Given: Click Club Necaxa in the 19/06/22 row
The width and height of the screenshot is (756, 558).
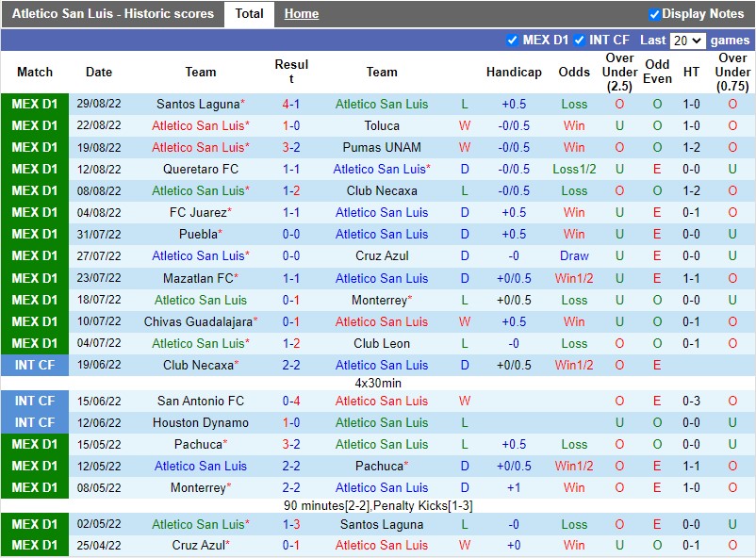Looking at the screenshot, I should (x=198, y=366).
